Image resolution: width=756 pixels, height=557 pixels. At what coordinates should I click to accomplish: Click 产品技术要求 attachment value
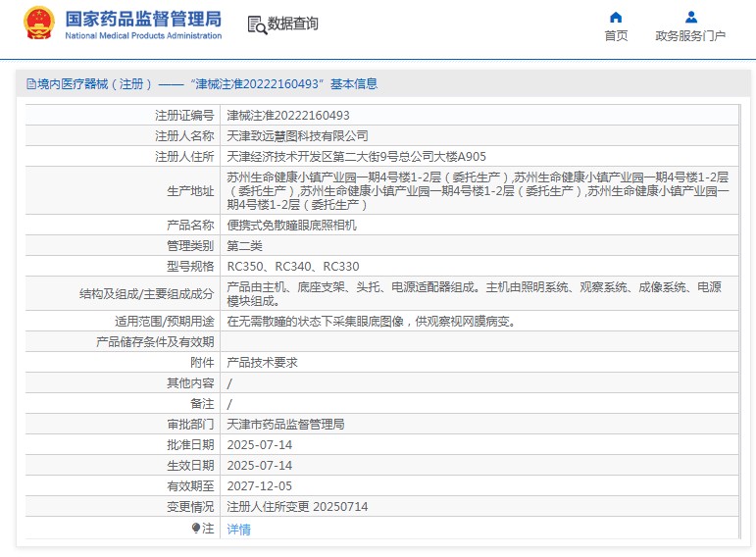[262, 363]
